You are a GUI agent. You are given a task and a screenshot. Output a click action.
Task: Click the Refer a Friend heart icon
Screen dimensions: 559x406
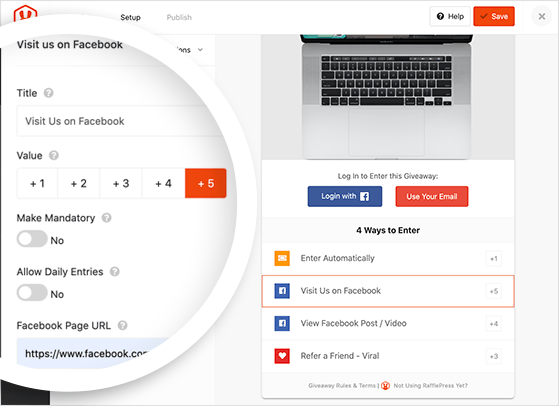[x=282, y=356]
